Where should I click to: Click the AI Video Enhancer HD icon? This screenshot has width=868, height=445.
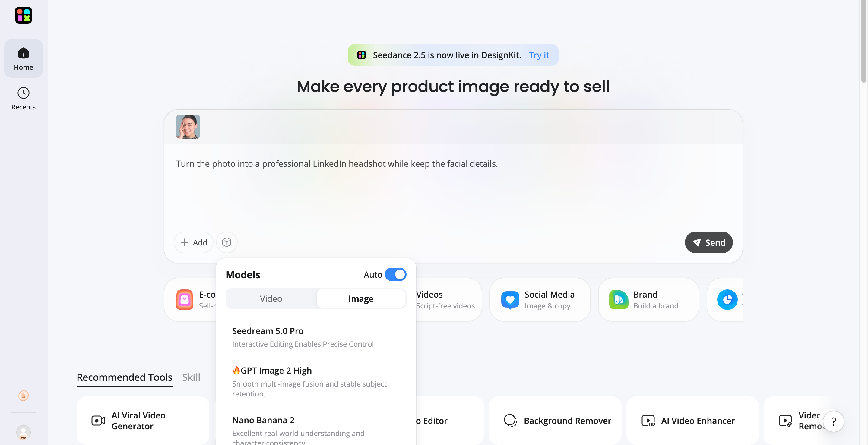pos(648,421)
